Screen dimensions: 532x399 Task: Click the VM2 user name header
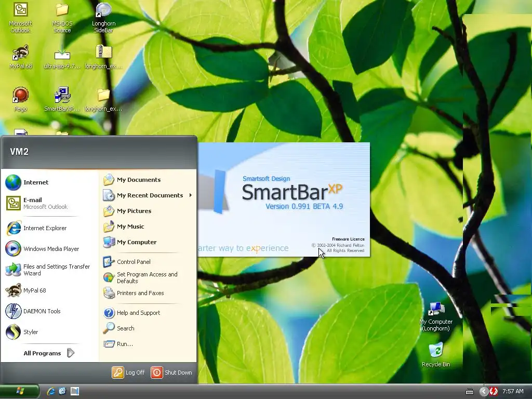19,151
